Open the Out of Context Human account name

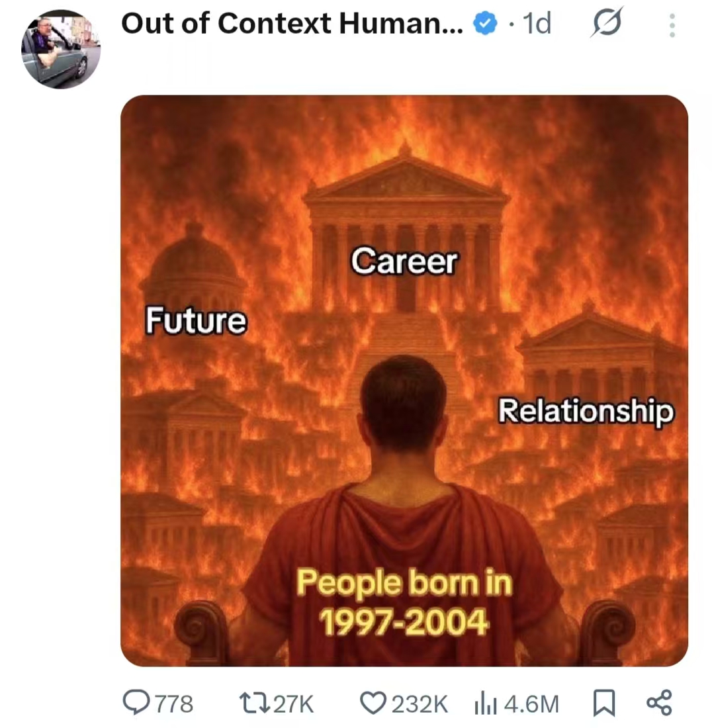[x=292, y=24]
